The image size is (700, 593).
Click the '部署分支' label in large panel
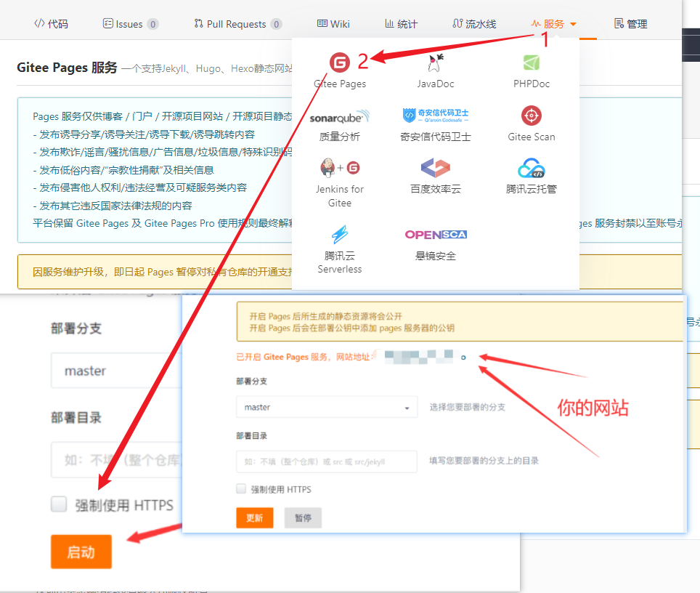click(x=76, y=328)
